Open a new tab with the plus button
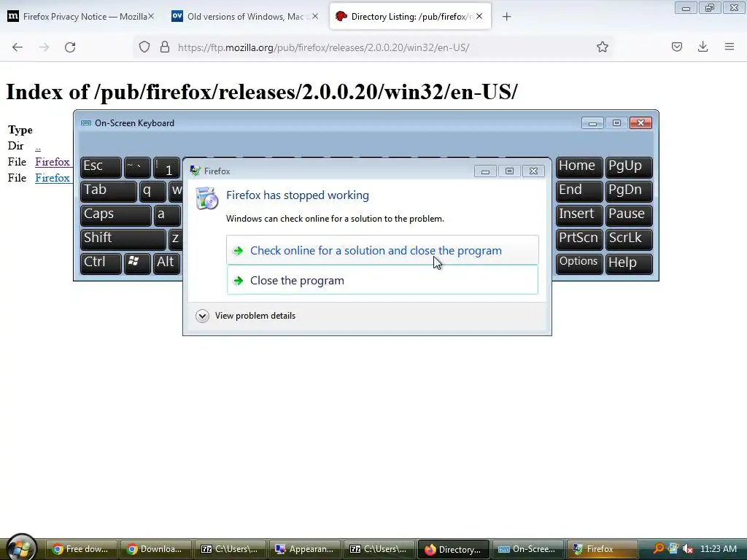The width and height of the screenshot is (747, 560). click(x=506, y=17)
